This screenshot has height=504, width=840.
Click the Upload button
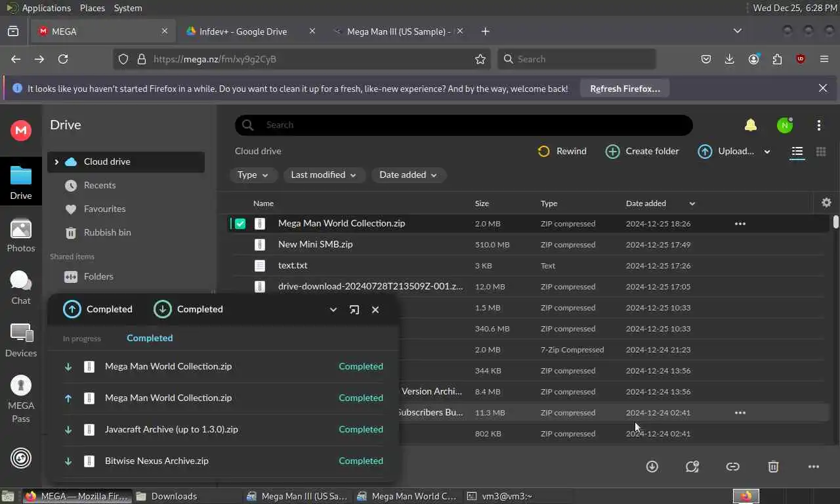(726, 152)
